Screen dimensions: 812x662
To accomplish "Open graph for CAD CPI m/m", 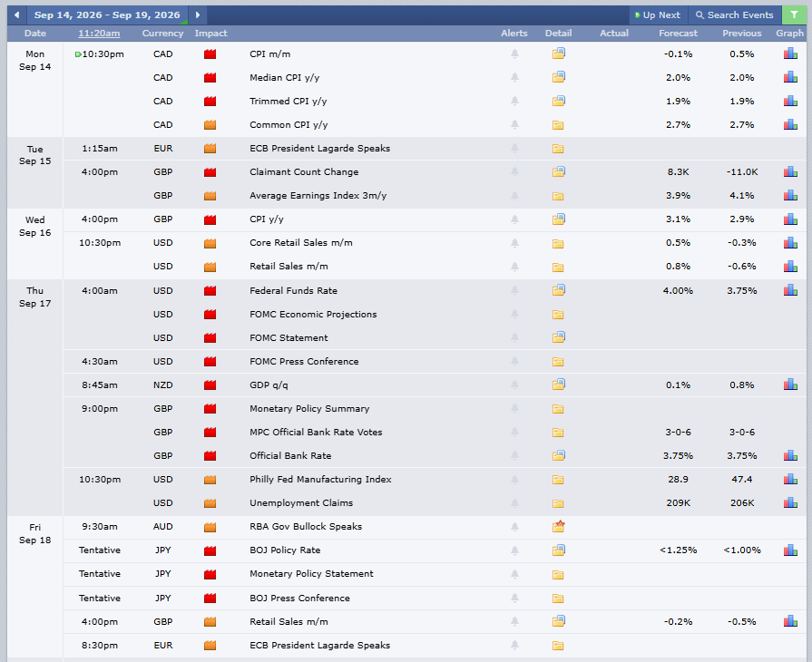I will [790, 54].
